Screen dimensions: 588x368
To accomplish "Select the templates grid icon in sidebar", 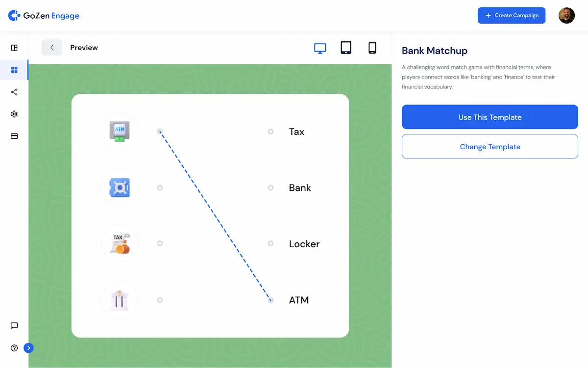I will [x=14, y=70].
